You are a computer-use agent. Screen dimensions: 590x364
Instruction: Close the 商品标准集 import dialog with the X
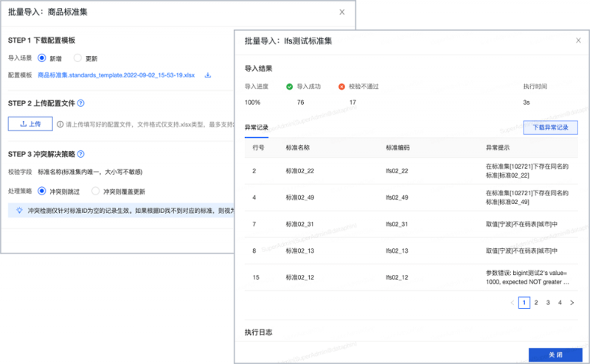(341, 12)
